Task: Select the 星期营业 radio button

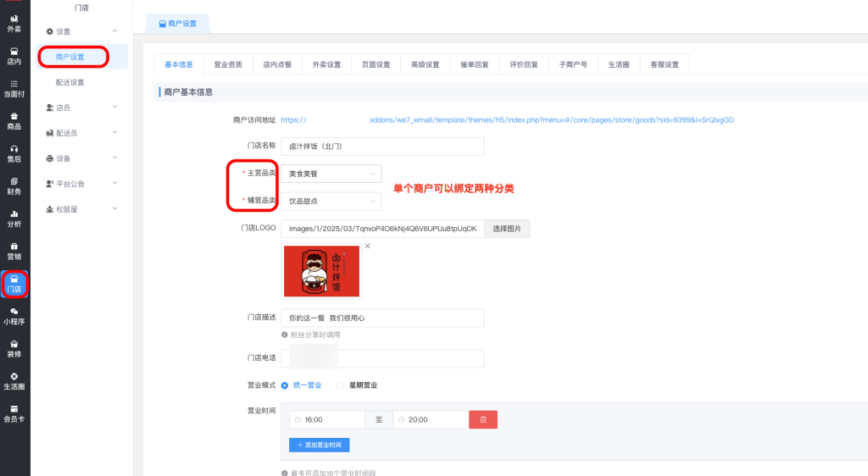Action: tap(341, 385)
